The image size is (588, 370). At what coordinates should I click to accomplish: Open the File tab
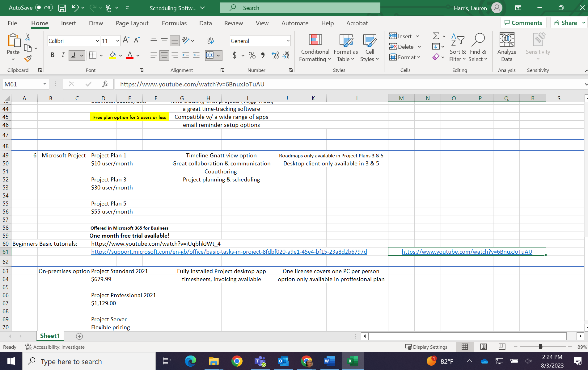pos(12,23)
